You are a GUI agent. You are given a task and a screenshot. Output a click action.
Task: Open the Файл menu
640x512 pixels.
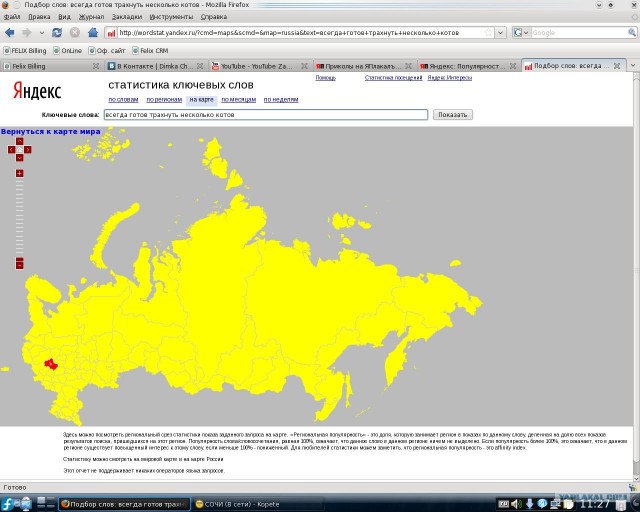tap(12, 17)
